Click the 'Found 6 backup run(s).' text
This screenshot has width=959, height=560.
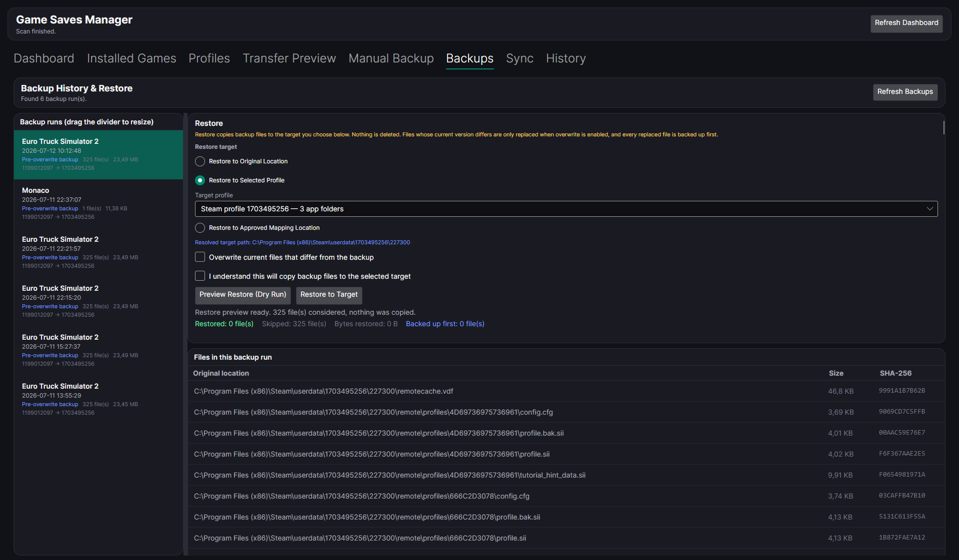(x=53, y=99)
